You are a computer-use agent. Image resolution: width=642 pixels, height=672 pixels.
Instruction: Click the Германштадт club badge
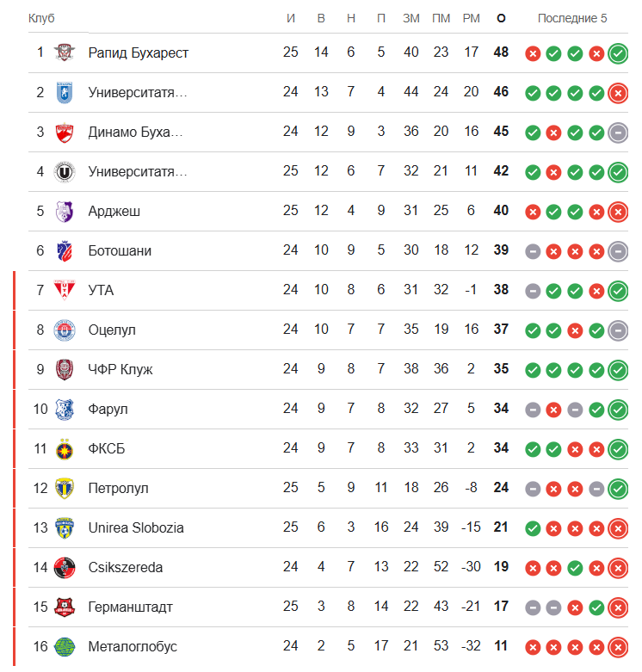pos(65,607)
